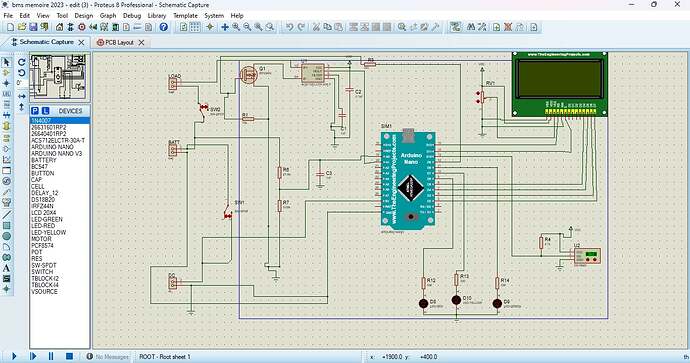Click the Undo toolbar icon
The height and width of the screenshot is (363, 690).
[x=290, y=27]
